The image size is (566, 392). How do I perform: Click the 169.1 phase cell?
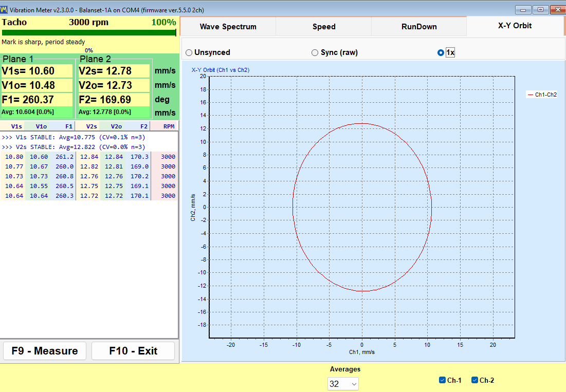[140, 185]
